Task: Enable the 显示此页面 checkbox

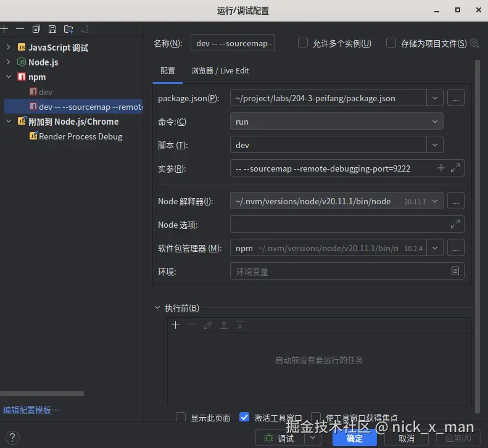Action: (181, 417)
